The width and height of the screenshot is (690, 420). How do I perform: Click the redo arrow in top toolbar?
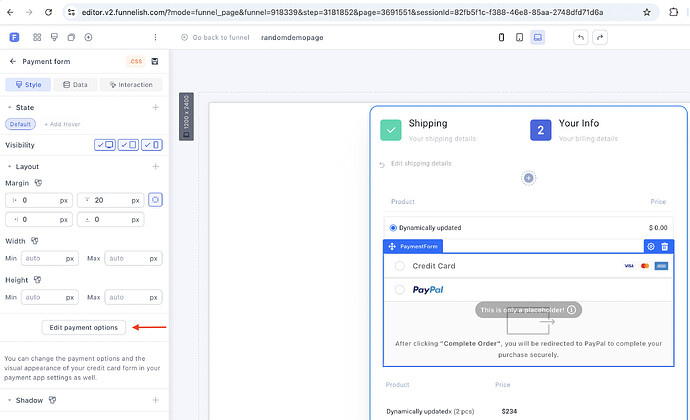(x=599, y=37)
